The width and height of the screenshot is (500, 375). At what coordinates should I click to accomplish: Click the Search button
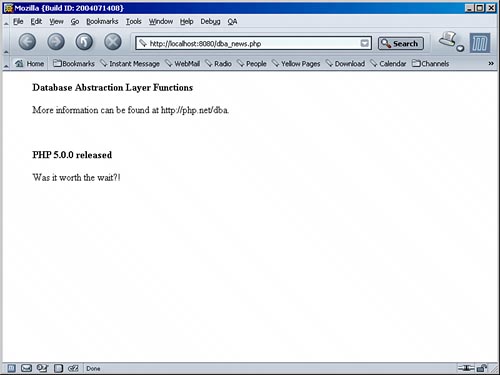401,43
